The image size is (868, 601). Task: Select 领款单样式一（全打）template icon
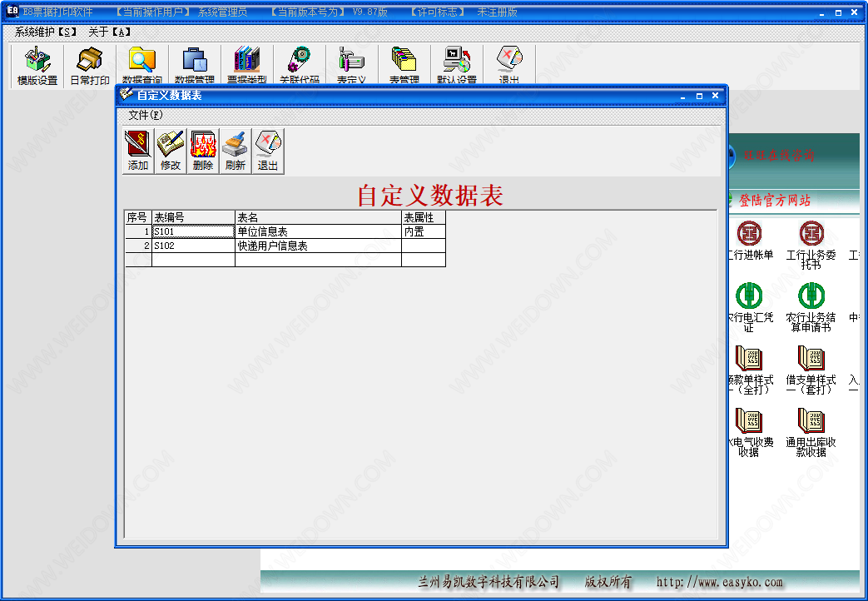pos(749,370)
